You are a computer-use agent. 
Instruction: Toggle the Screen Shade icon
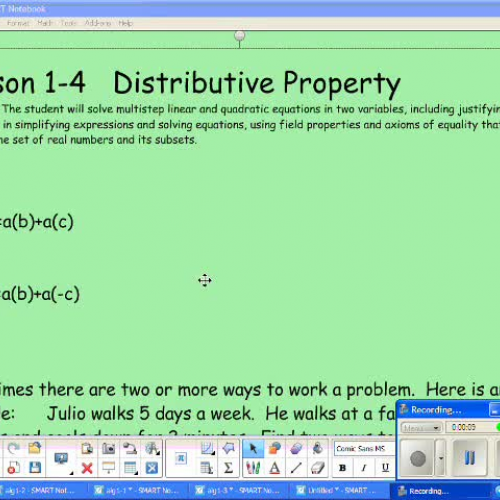tap(109, 468)
